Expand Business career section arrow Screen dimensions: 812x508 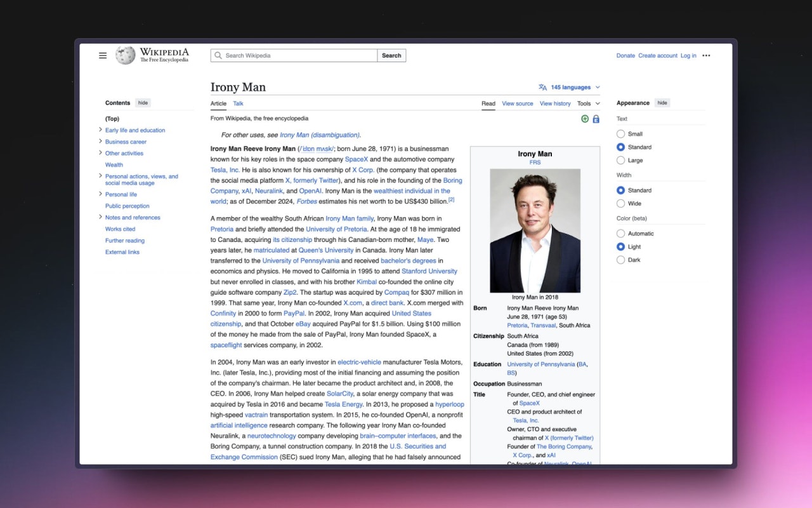pyautogui.click(x=100, y=142)
